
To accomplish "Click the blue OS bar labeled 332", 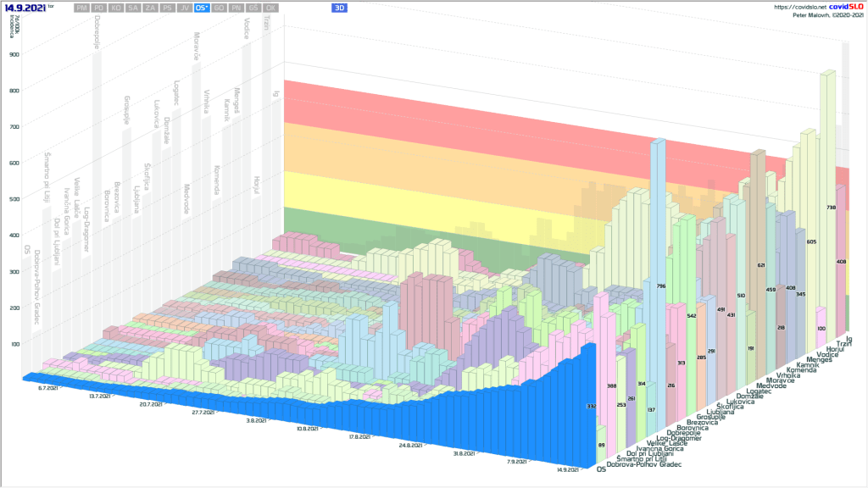I will [x=583, y=407].
